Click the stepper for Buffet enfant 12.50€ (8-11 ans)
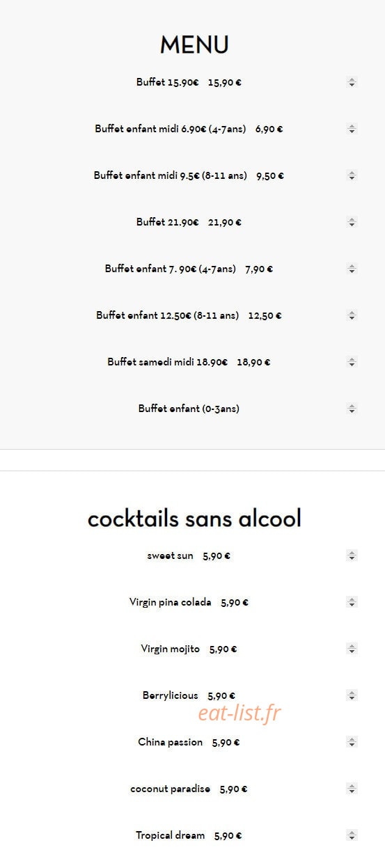The height and width of the screenshot is (868, 385). [x=352, y=315]
